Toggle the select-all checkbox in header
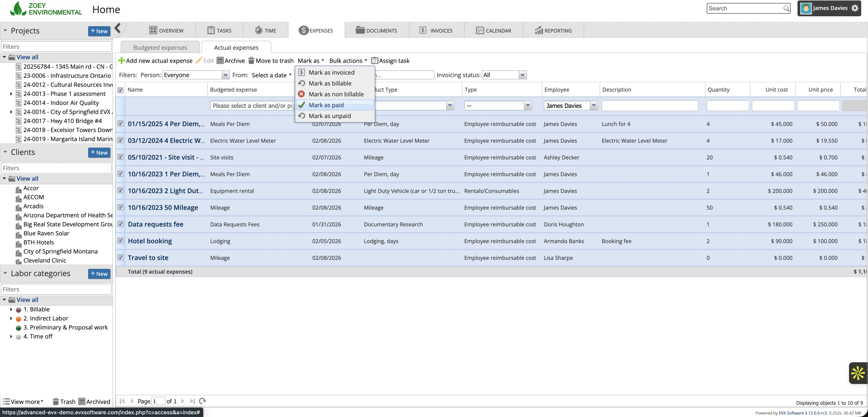The width and height of the screenshot is (868, 417). pos(120,90)
